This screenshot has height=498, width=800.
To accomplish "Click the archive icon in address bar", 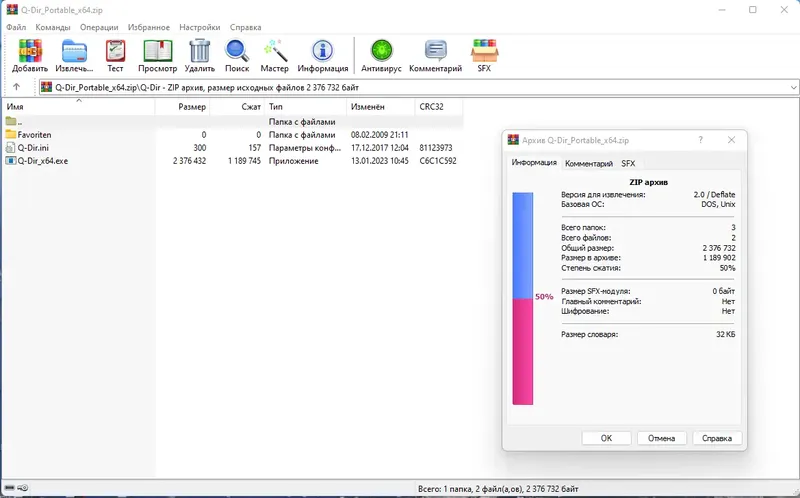I will pos(46,87).
